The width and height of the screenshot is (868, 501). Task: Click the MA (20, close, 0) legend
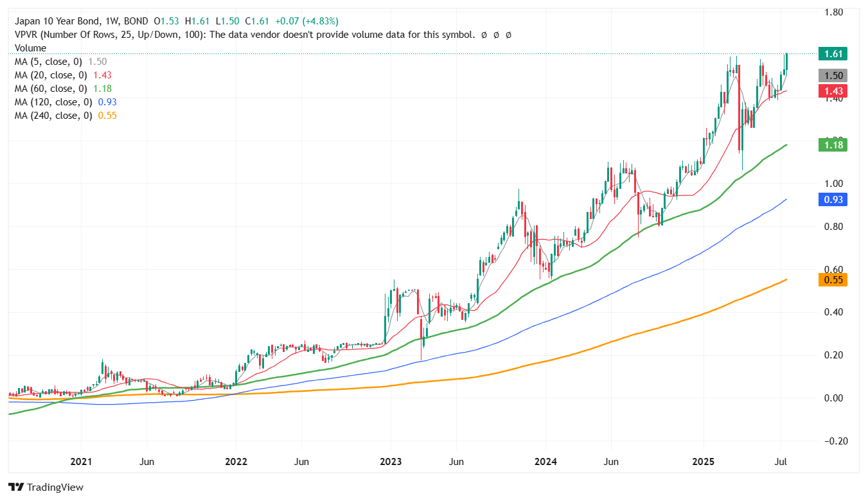point(53,75)
